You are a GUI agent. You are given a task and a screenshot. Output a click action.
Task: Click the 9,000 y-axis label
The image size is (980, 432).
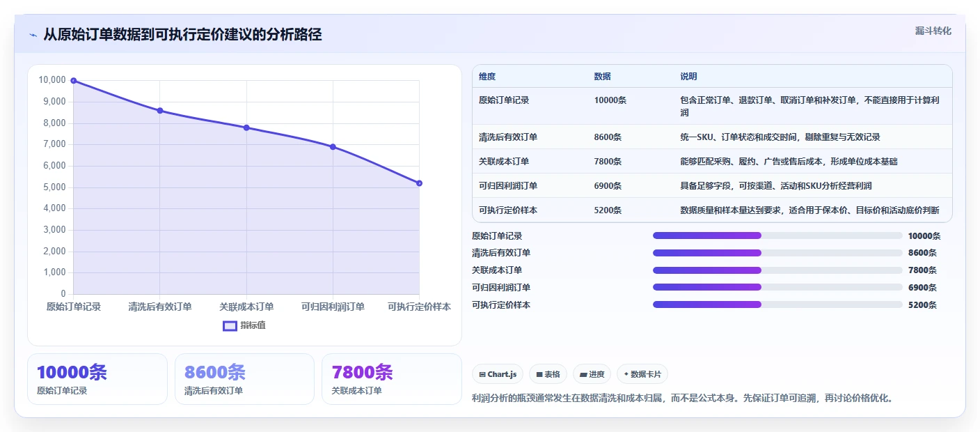[x=53, y=102]
